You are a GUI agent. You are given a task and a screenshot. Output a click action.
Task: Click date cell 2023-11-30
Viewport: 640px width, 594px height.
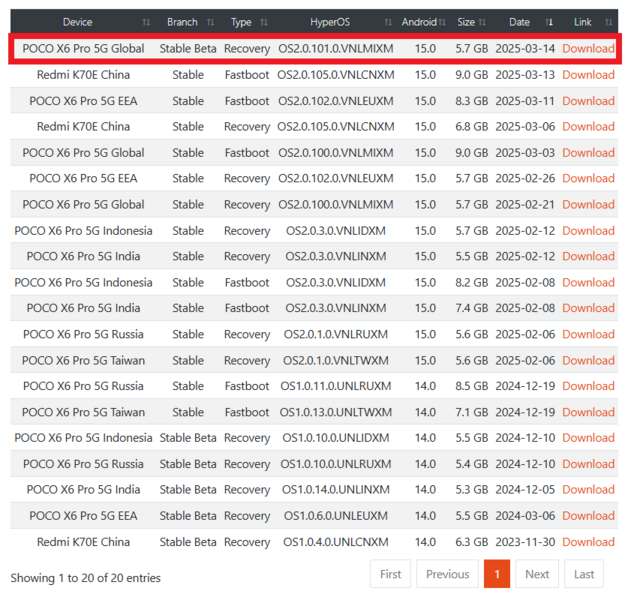(x=525, y=542)
